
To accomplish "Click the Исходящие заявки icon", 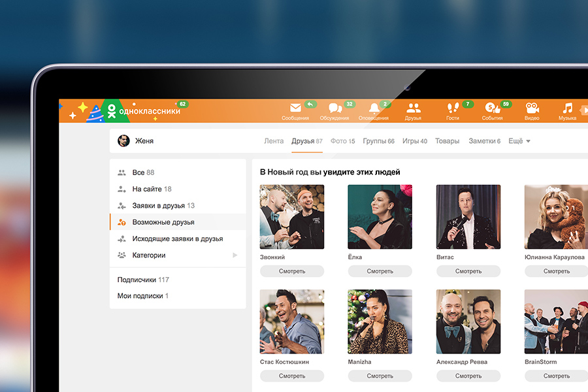I will coord(122,238).
